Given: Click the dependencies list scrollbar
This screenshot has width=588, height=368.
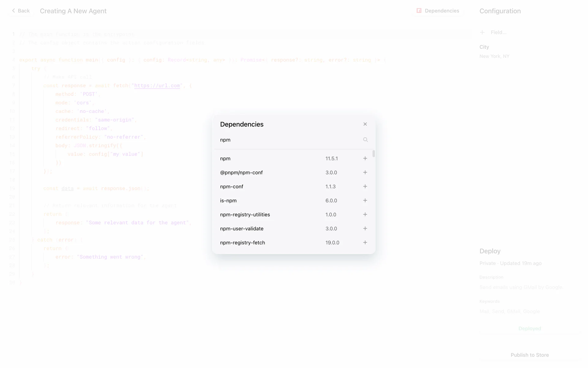Looking at the screenshot, I should (374, 154).
